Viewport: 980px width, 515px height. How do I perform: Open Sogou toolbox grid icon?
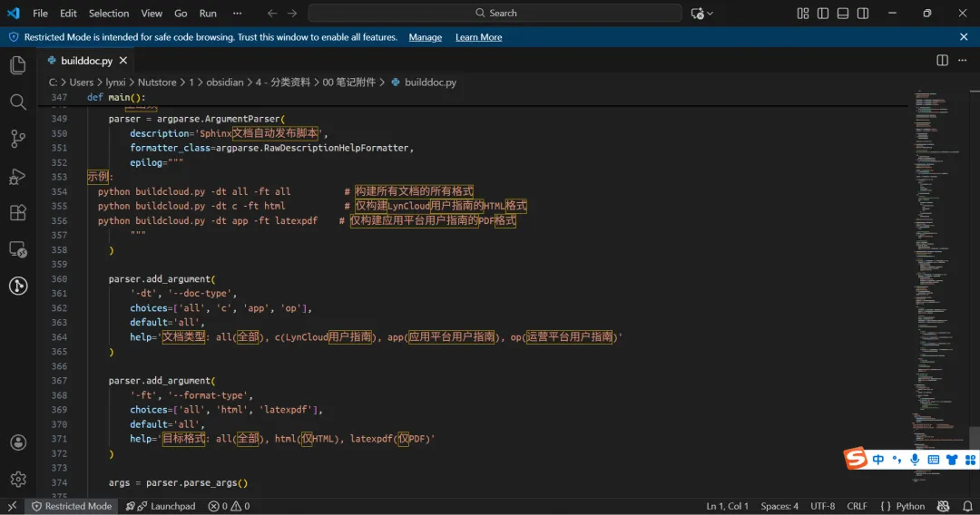click(970, 460)
